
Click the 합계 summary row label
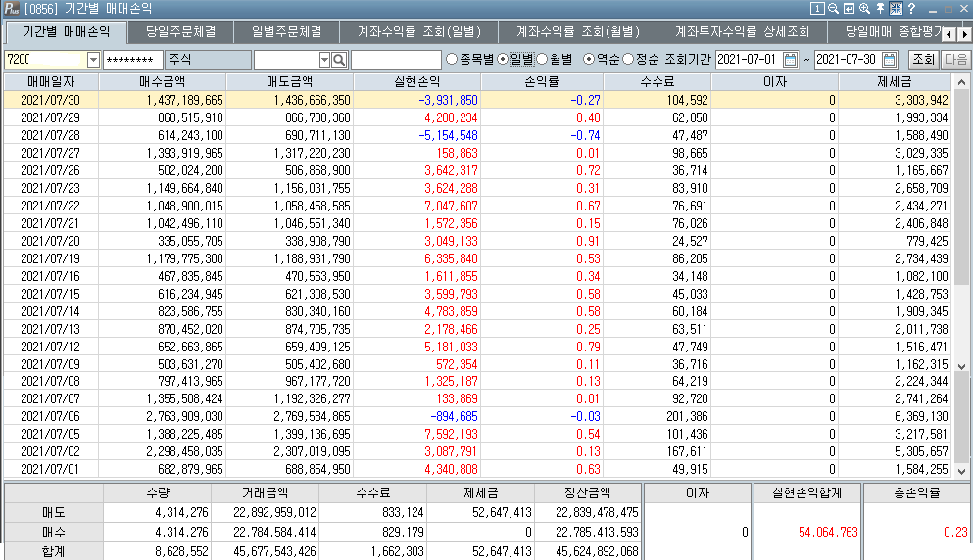53,551
